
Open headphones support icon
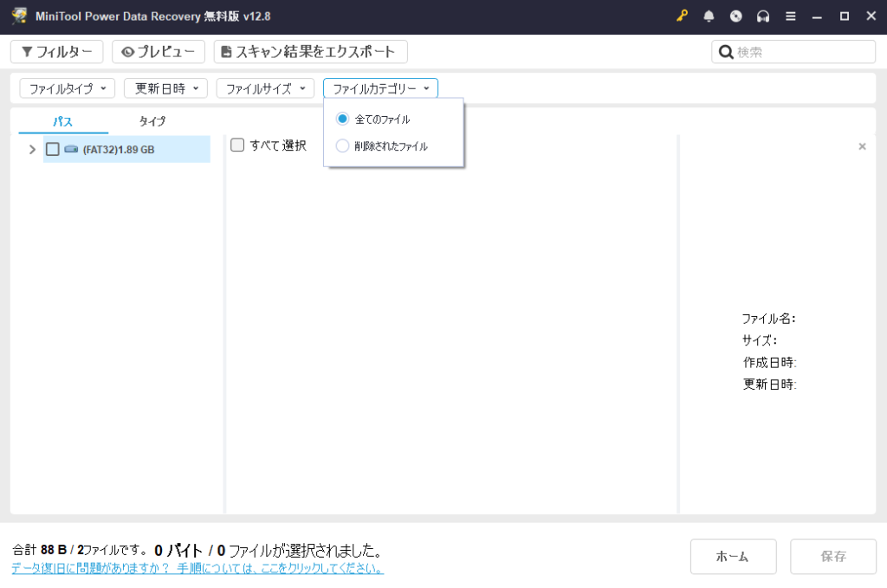[763, 16]
